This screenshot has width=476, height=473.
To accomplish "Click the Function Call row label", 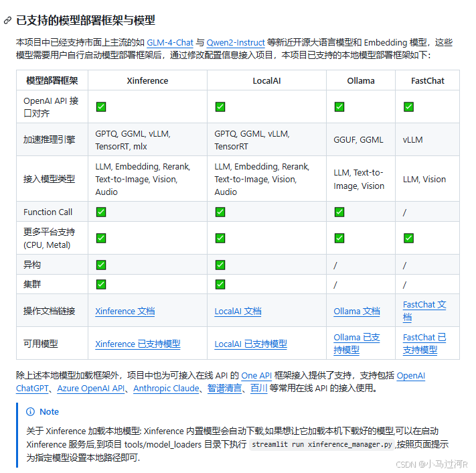I will [x=48, y=212].
